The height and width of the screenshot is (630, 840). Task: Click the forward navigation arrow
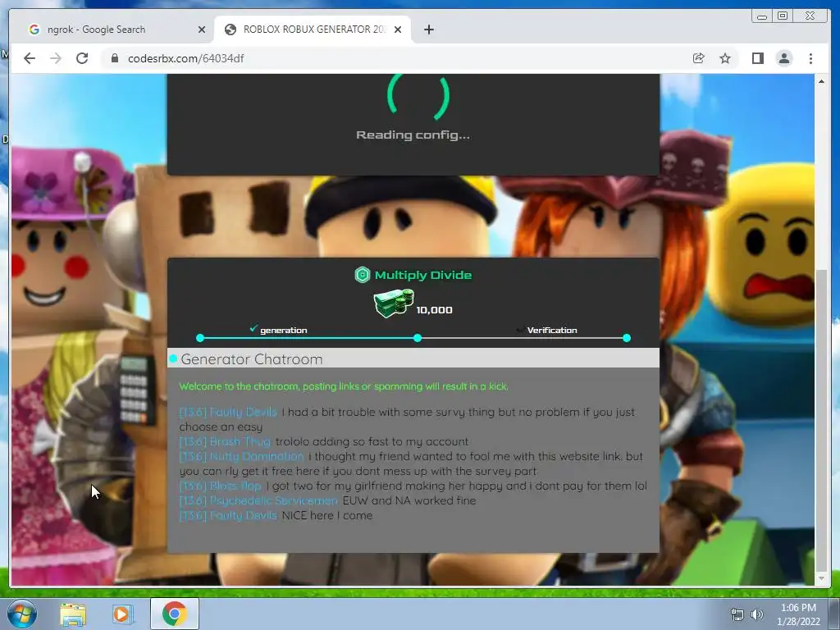click(56, 58)
